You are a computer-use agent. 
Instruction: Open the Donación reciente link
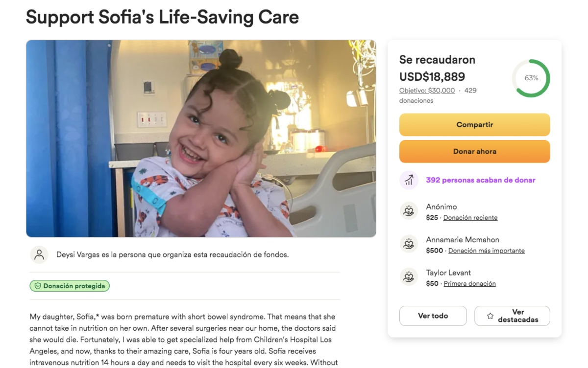(x=470, y=218)
